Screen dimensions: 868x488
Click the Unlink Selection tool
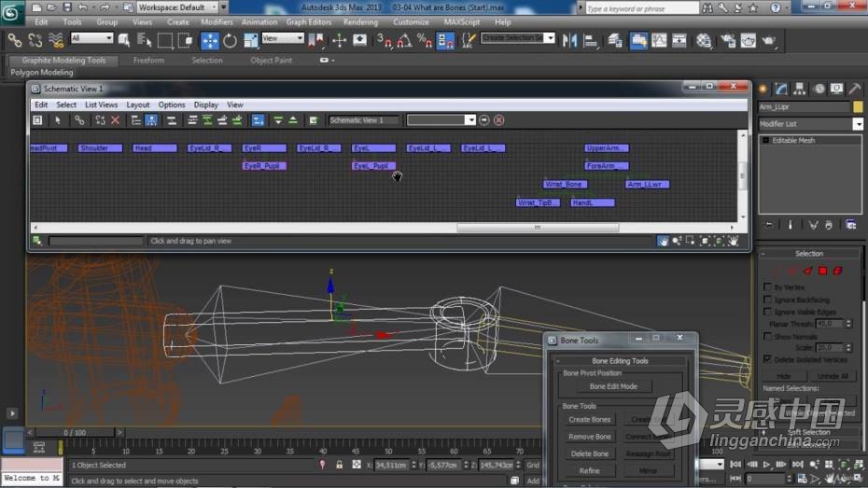click(x=35, y=40)
